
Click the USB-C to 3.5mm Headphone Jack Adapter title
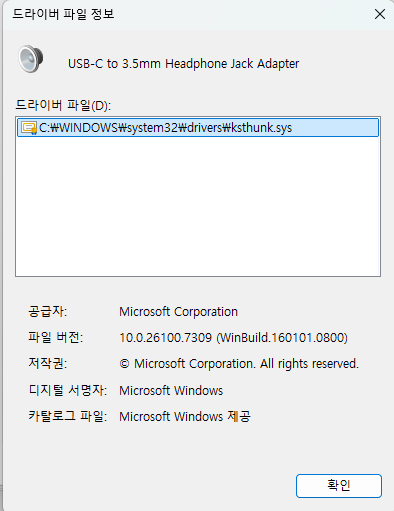click(183, 64)
